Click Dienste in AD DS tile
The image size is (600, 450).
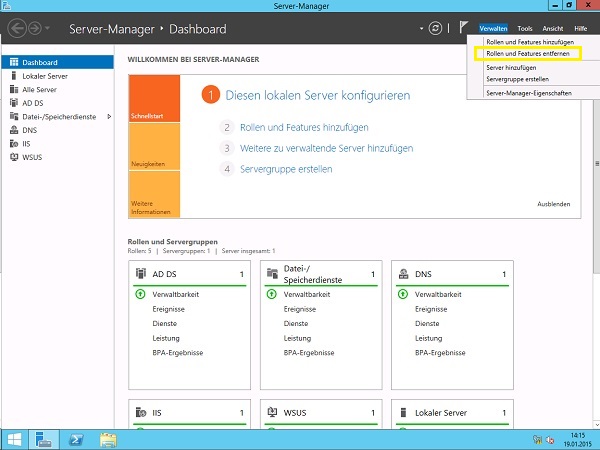165,323
